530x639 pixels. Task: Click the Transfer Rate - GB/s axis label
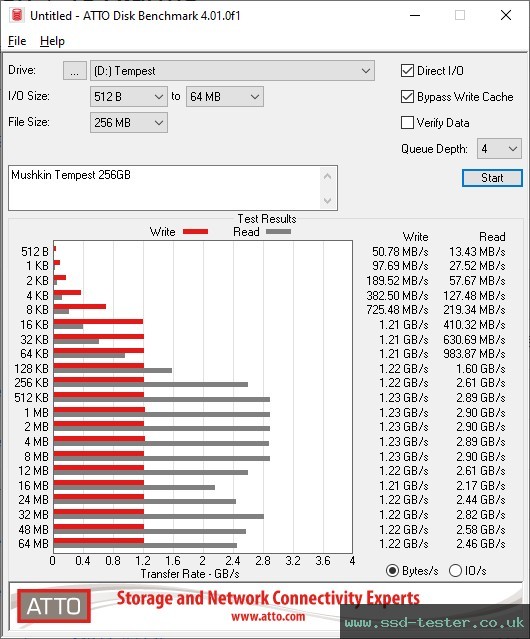190,574
